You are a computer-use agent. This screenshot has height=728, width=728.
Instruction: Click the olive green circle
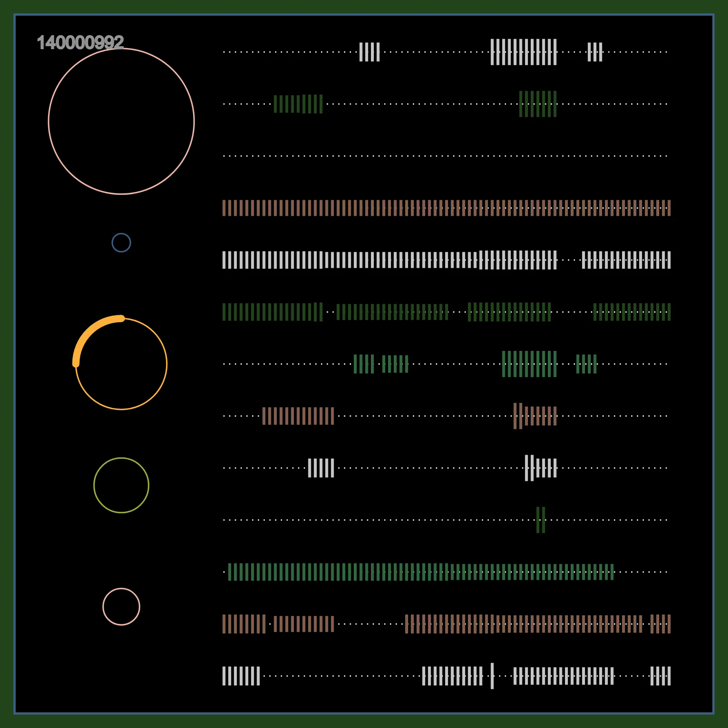pos(121,485)
